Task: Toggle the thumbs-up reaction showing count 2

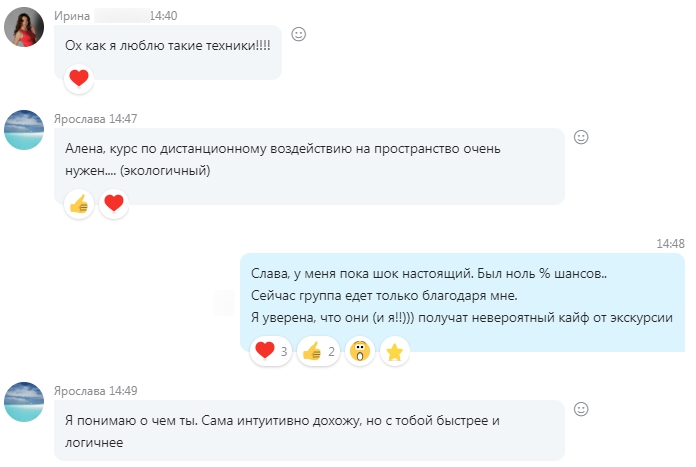Action: point(319,351)
